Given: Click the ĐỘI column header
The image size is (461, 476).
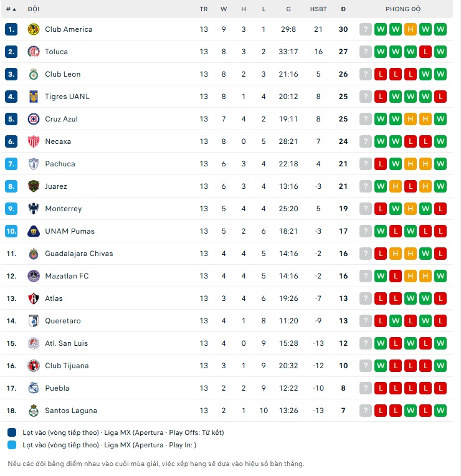Looking at the screenshot, I should 34,9.
